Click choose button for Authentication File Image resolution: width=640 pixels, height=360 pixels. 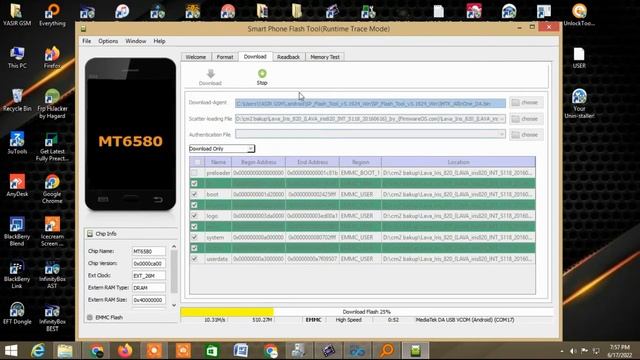click(x=526, y=135)
